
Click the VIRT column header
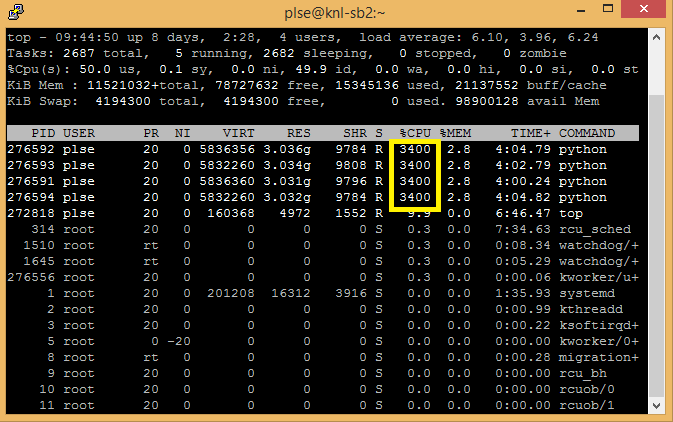[x=239, y=134]
